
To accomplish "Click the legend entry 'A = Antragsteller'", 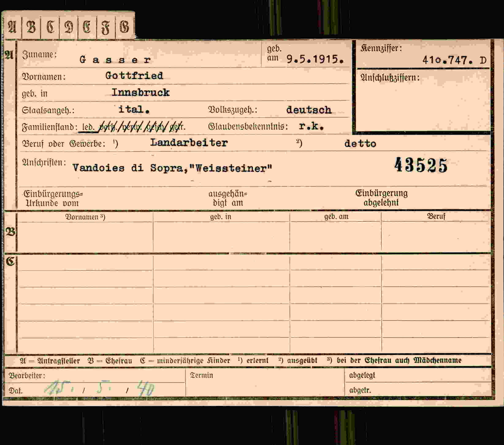I will (x=50, y=361).
